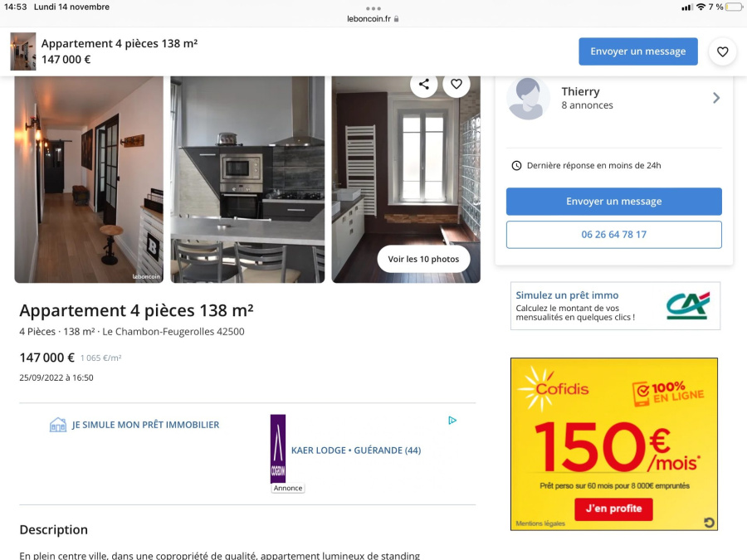
Task: Click the Cofidis ad replay arrow icon
Action: 709,523
